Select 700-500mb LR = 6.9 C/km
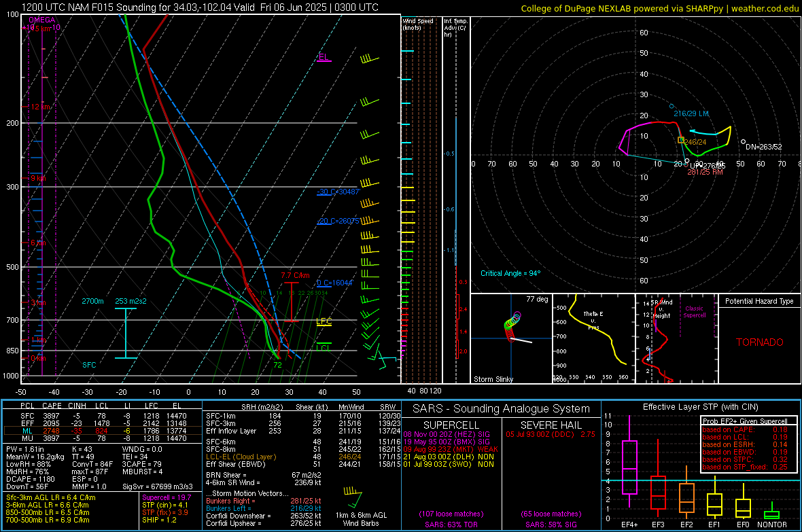Screen dimensions: 802x532 pos(48,520)
